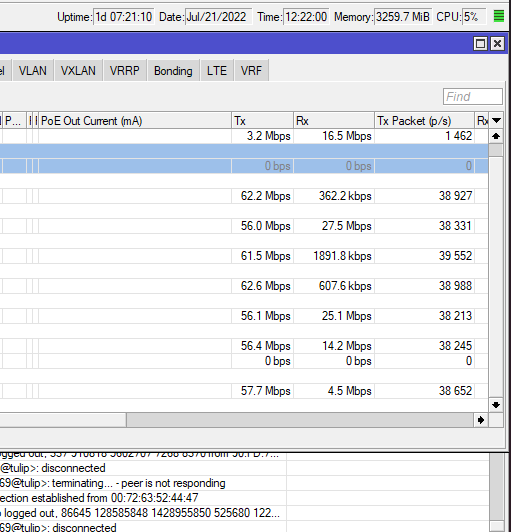This screenshot has width=511, height=532.
Task: Sort by PoE Out Current (mA) header
Action: coord(135,121)
